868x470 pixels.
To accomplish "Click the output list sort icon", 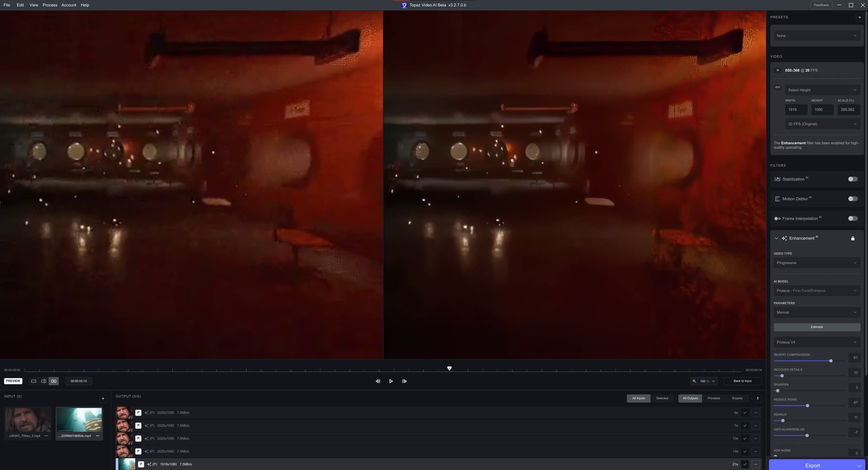I will click(x=758, y=398).
